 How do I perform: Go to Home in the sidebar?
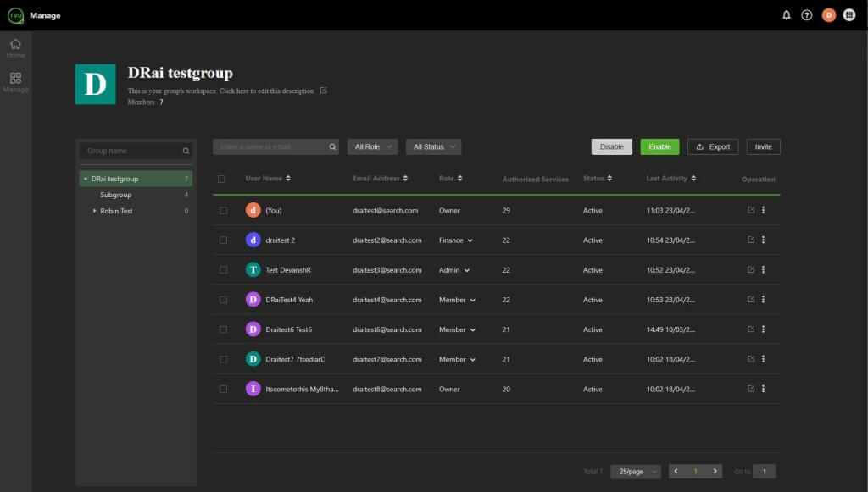tap(15, 48)
